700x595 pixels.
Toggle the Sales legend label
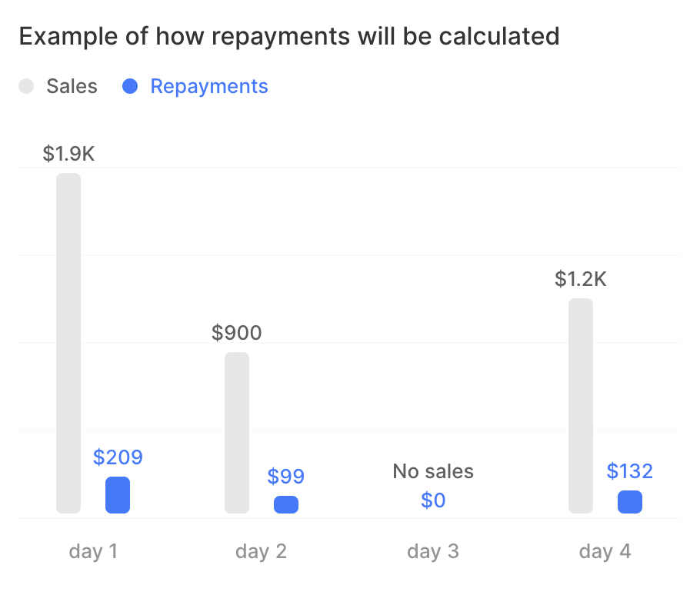click(x=72, y=86)
